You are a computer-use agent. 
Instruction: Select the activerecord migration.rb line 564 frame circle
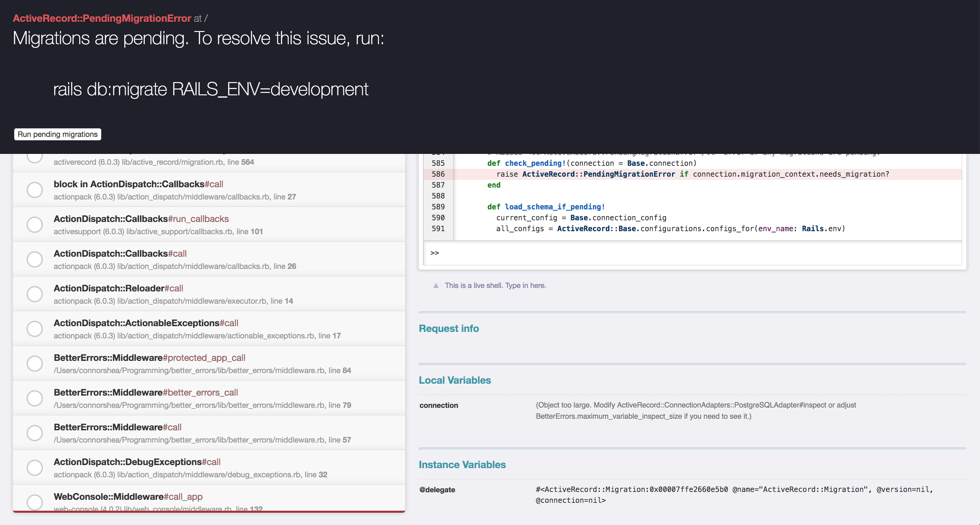click(35, 158)
